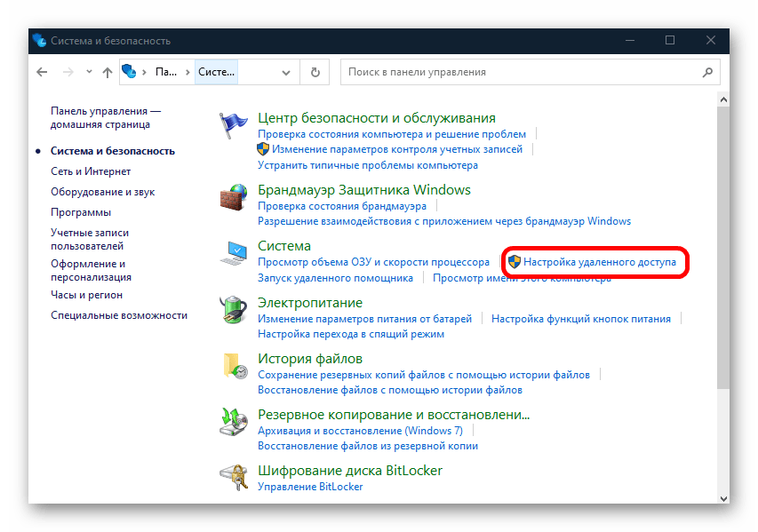Open Настройка функций кнопок питания

(x=581, y=319)
